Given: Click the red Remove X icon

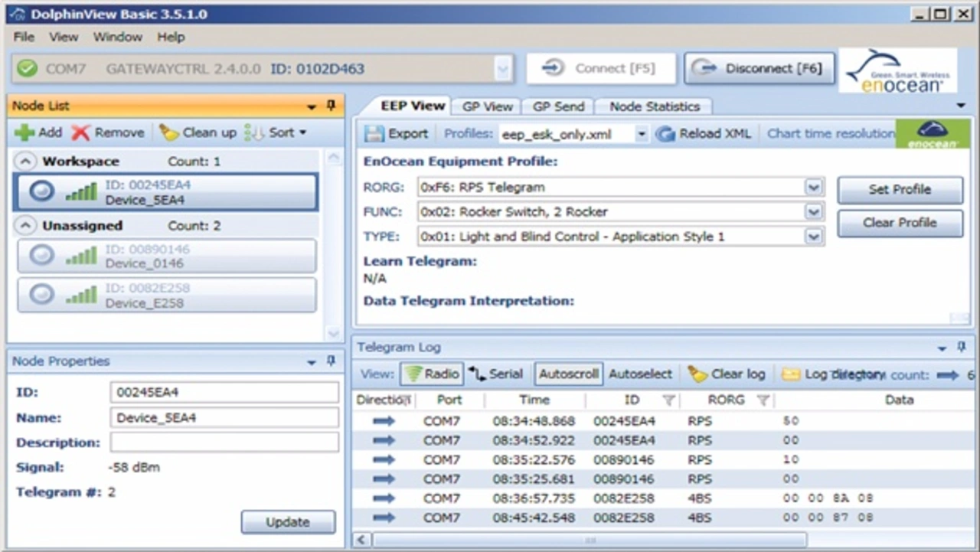Looking at the screenshot, I should click(x=80, y=132).
